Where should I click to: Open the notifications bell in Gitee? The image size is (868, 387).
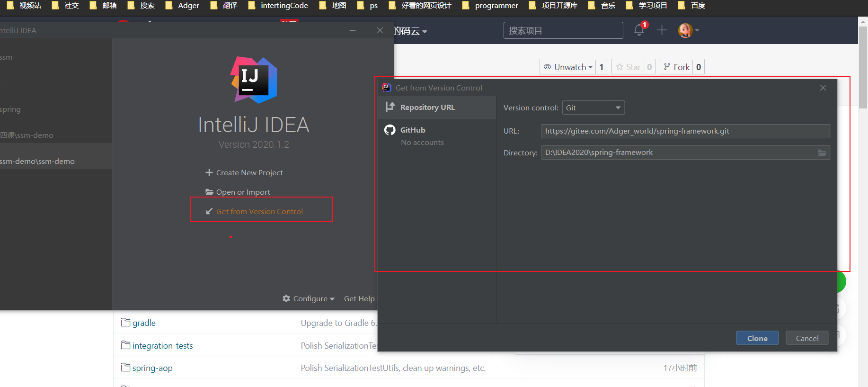click(x=639, y=30)
